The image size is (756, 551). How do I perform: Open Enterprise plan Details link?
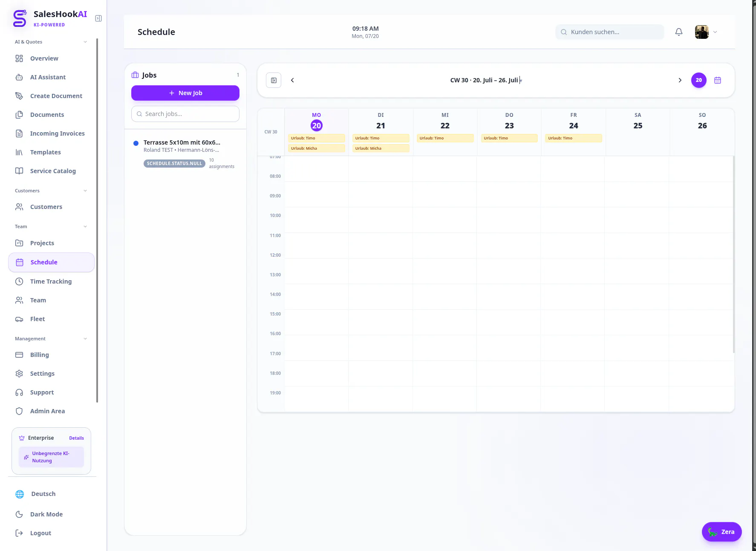point(76,438)
